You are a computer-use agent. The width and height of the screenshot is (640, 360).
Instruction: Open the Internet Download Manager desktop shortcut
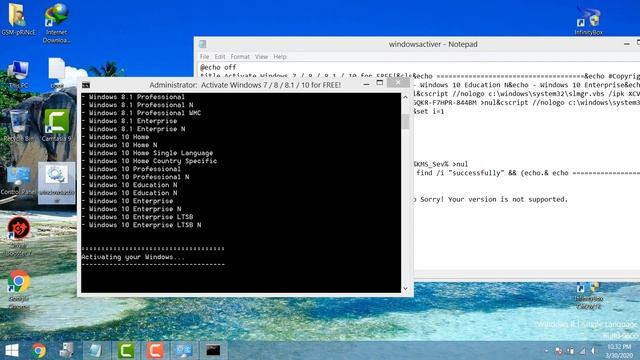(x=56, y=23)
